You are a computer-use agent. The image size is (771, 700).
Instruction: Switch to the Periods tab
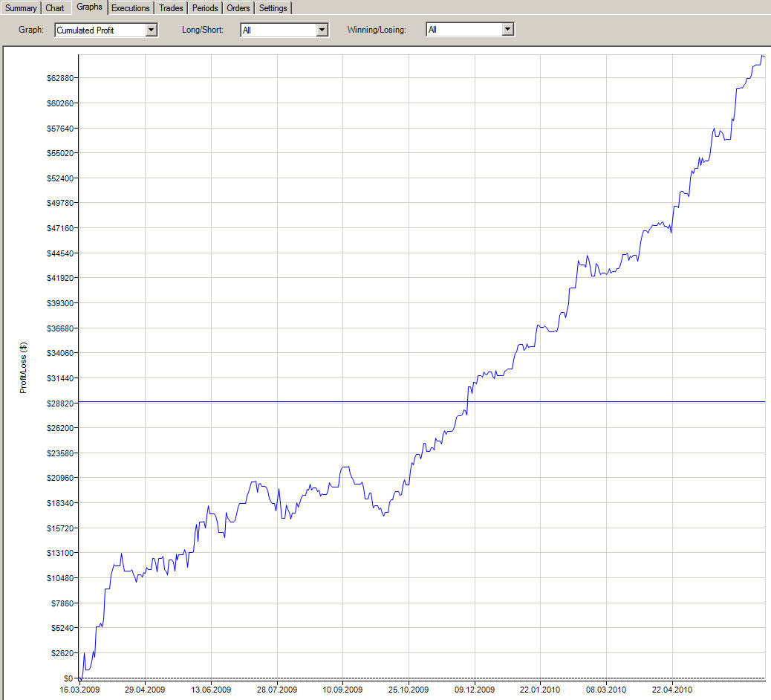pos(204,8)
